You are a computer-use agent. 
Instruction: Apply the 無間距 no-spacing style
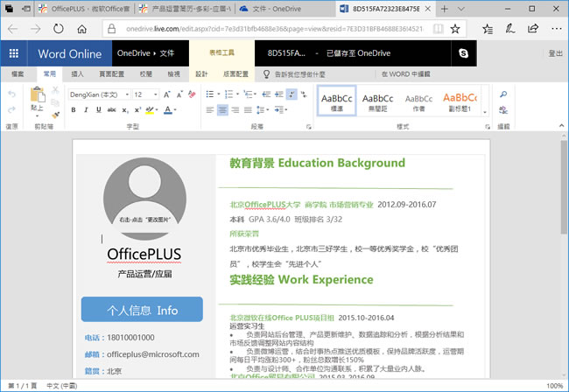coord(377,101)
